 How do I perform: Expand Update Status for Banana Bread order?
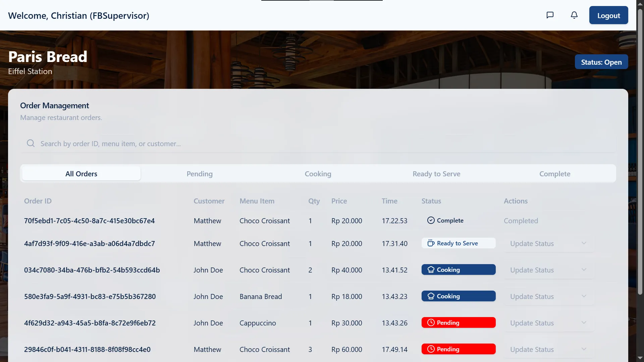[x=548, y=297]
